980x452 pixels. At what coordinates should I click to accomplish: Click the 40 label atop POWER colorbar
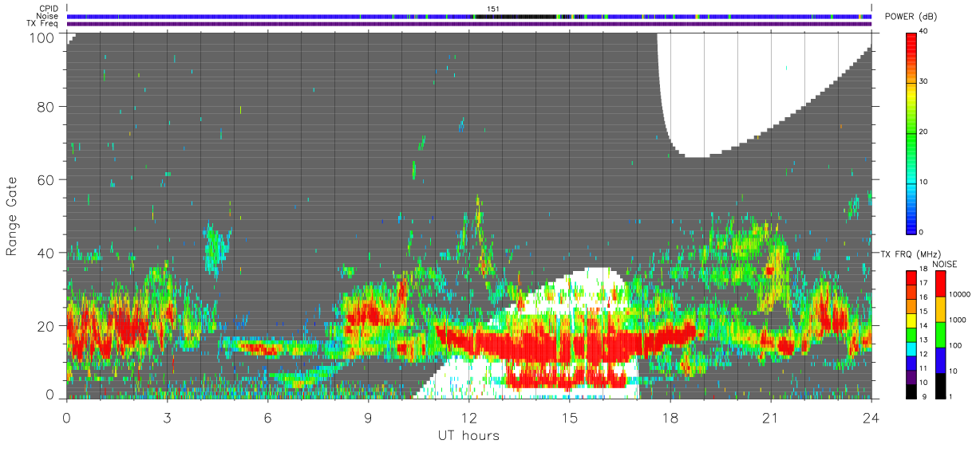pos(922,31)
